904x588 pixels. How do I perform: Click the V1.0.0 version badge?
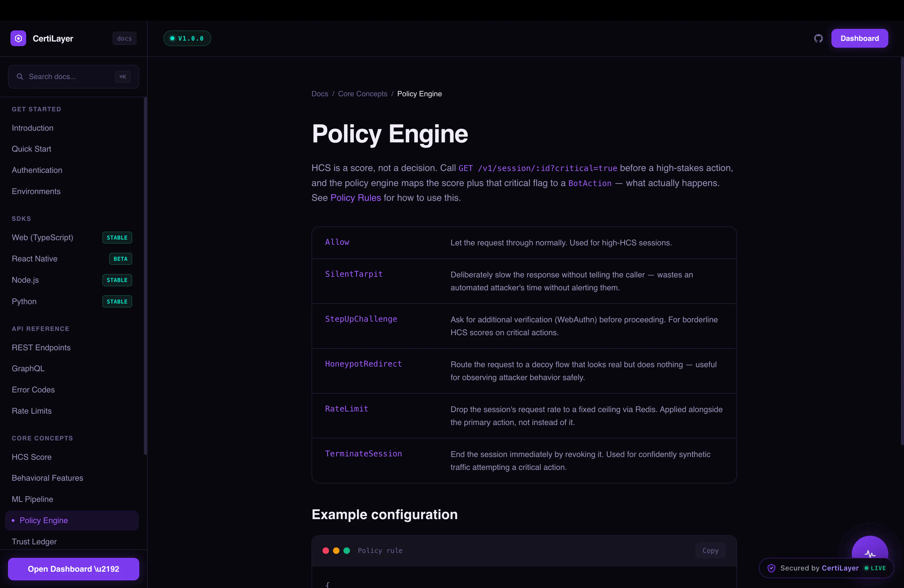click(x=187, y=38)
